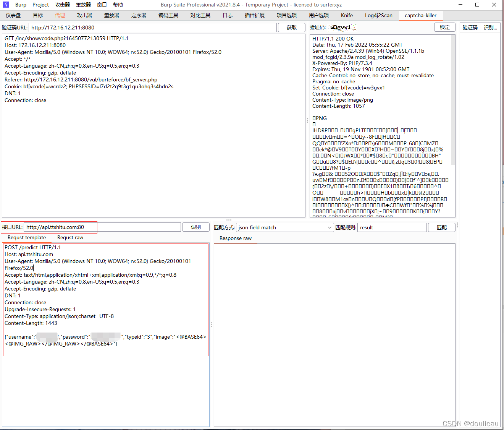This screenshot has width=504, height=430.
Task: Minimize the Burp Suite window
Action: (460, 5)
